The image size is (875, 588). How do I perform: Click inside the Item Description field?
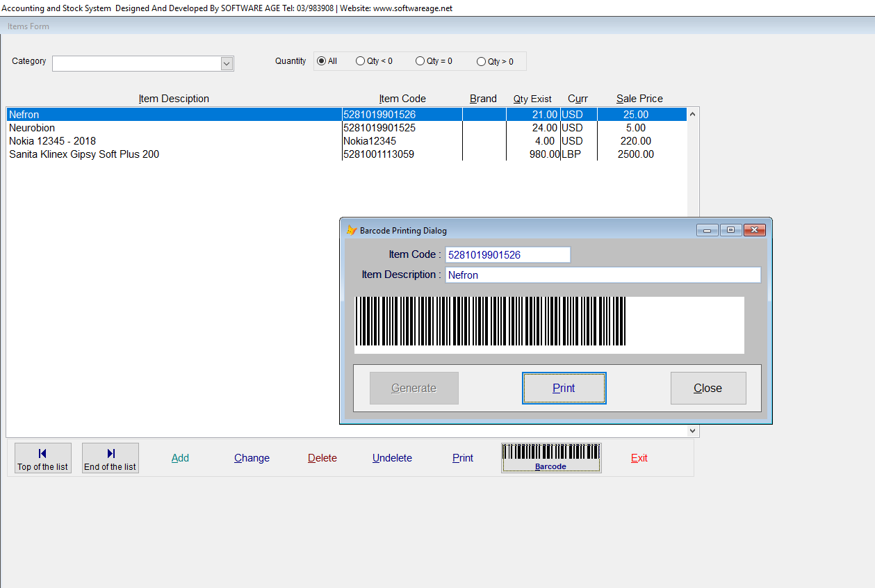[x=602, y=275]
